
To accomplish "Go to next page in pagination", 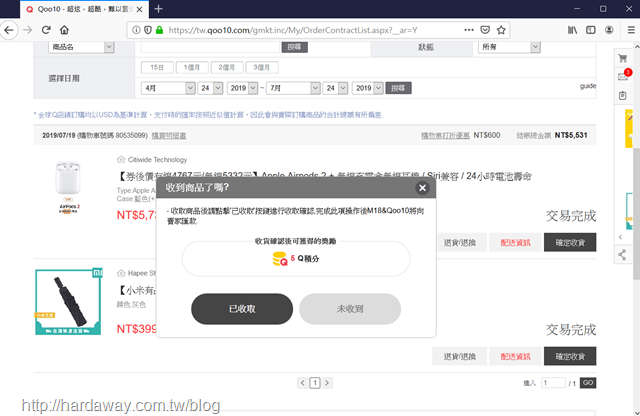I will [x=327, y=383].
